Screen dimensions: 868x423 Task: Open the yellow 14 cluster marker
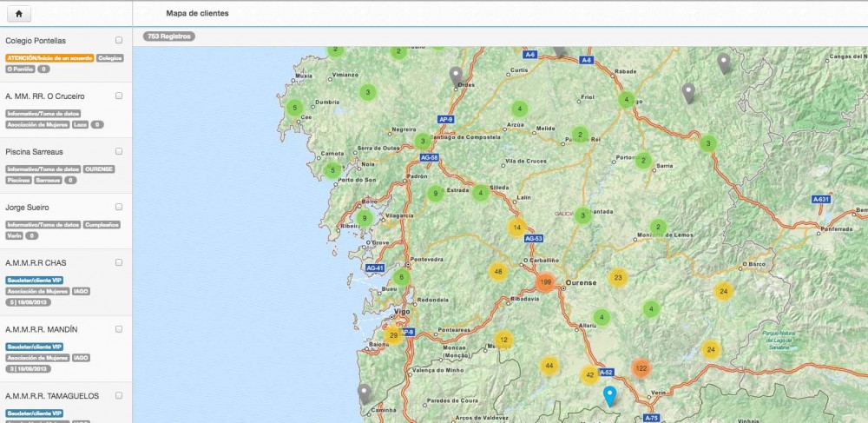(x=516, y=228)
